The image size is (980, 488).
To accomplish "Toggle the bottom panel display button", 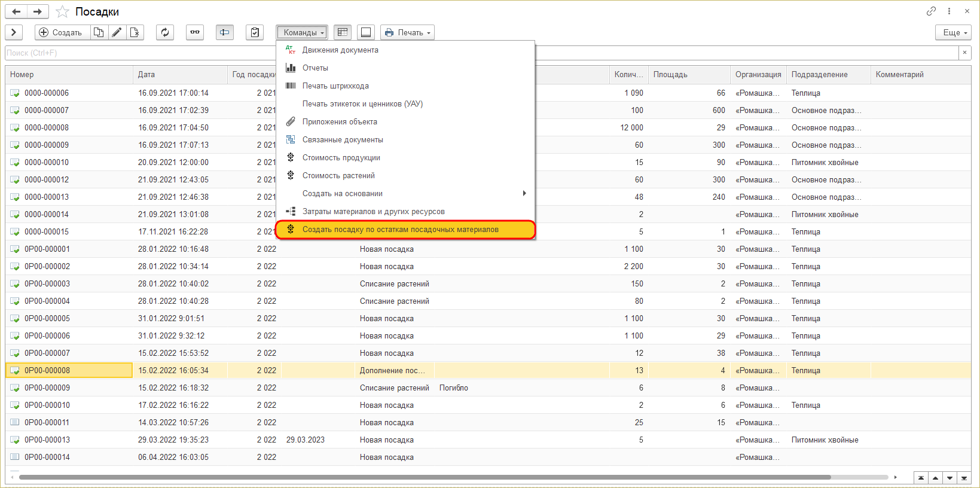I will [x=366, y=32].
